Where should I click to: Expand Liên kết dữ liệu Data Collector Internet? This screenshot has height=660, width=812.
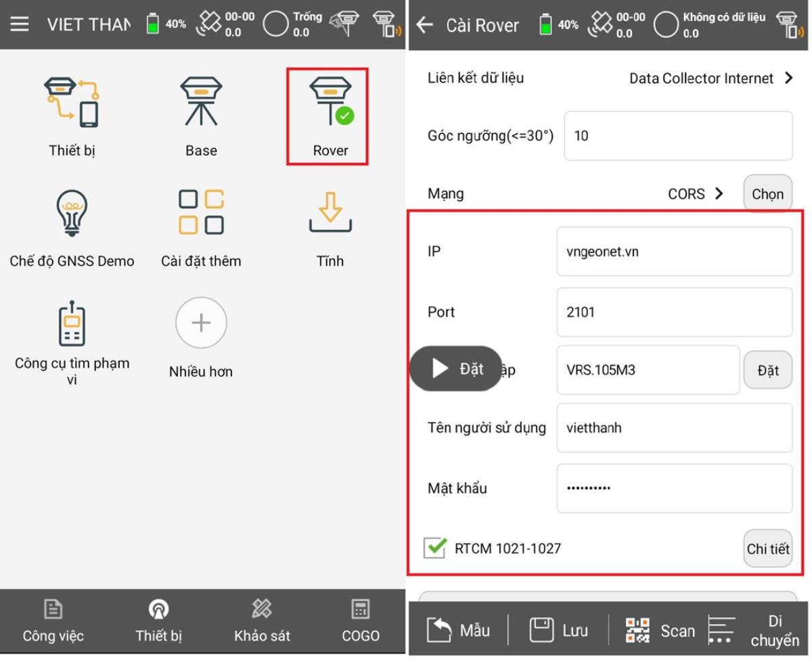[710, 78]
